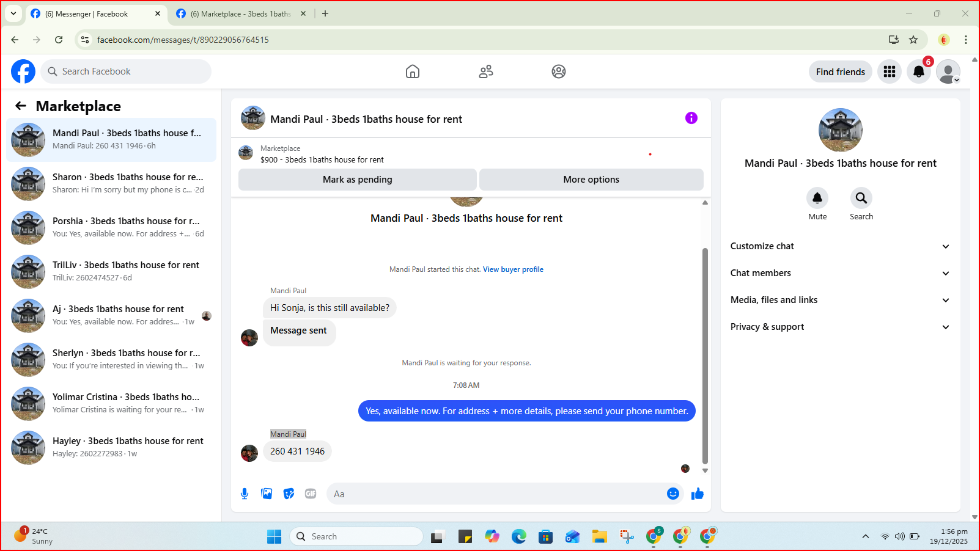
Task: Open conversation information purple icon
Action: [x=691, y=118]
